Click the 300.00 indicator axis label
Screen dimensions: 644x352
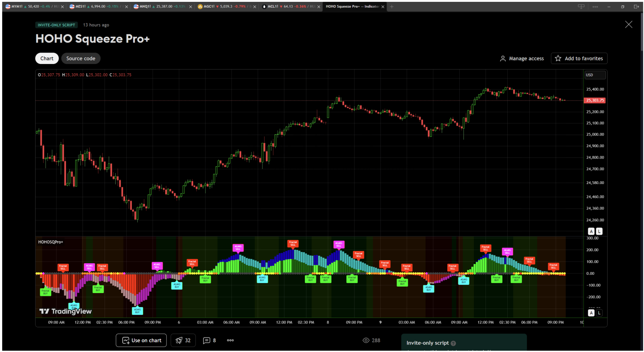(x=592, y=238)
